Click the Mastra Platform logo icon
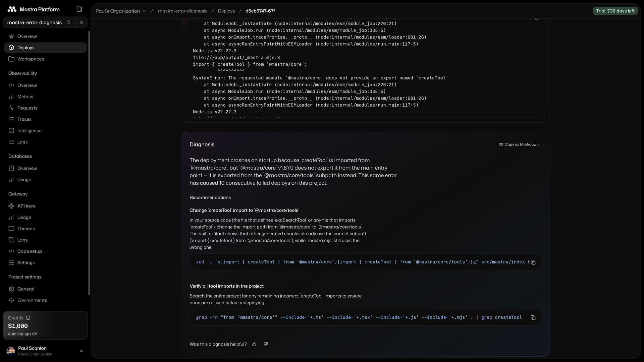644x362 pixels. [x=12, y=9]
